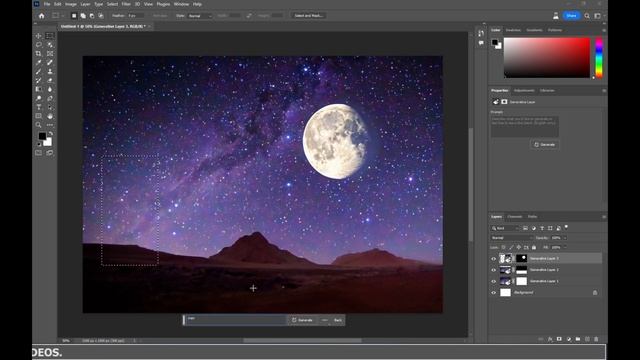Screen dimensions: 640x360
Task: Open the Style dropdown in options bar
Action: click(200, 16)
